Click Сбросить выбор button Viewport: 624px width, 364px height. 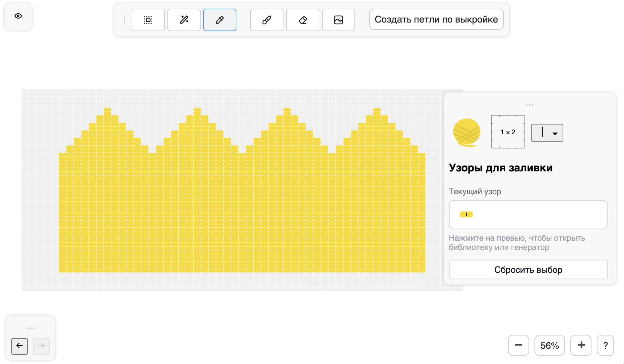(x=528, y=270)
